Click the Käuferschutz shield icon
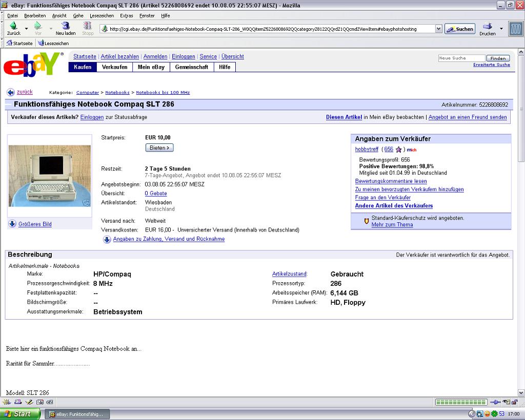525x420 pixels. click(366, 221)
